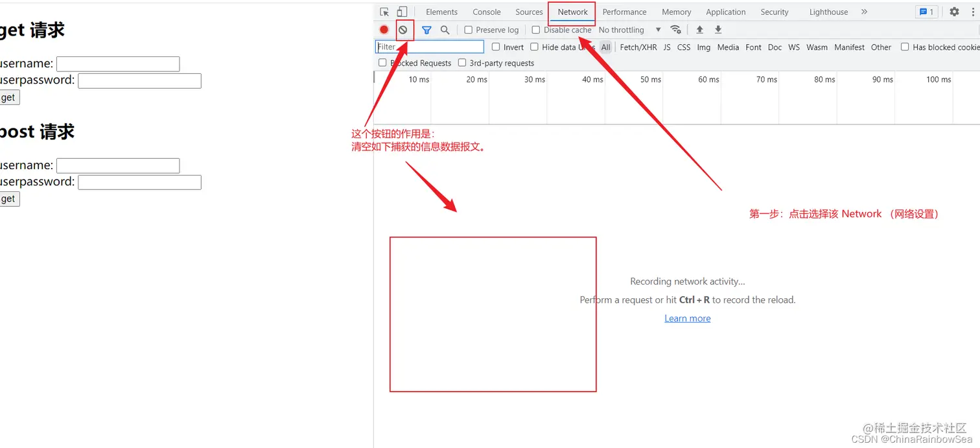The height and width of the screenshot is (448, 980).
Task: Filter requests by Fetch/XHR
Action: [638, 47]
